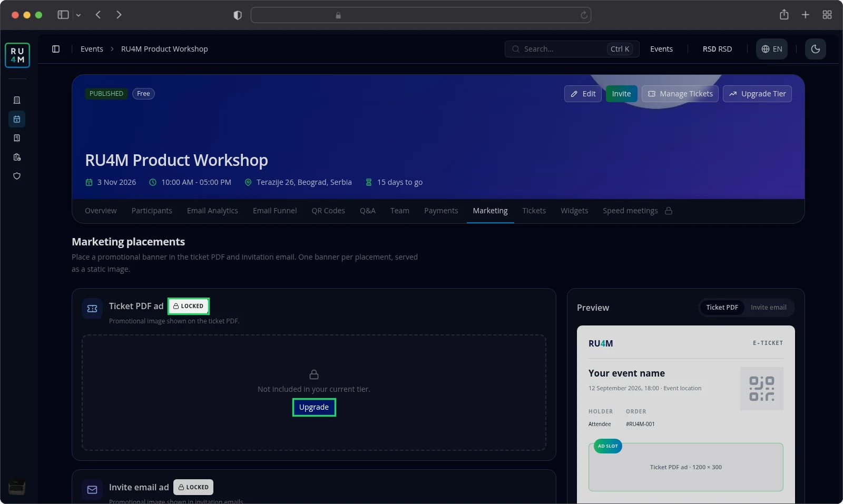The height and width of the screenshot is (504, 843).
Task: Click the envelope icon beside Invite email ad
Action: (x=92, y=490)
